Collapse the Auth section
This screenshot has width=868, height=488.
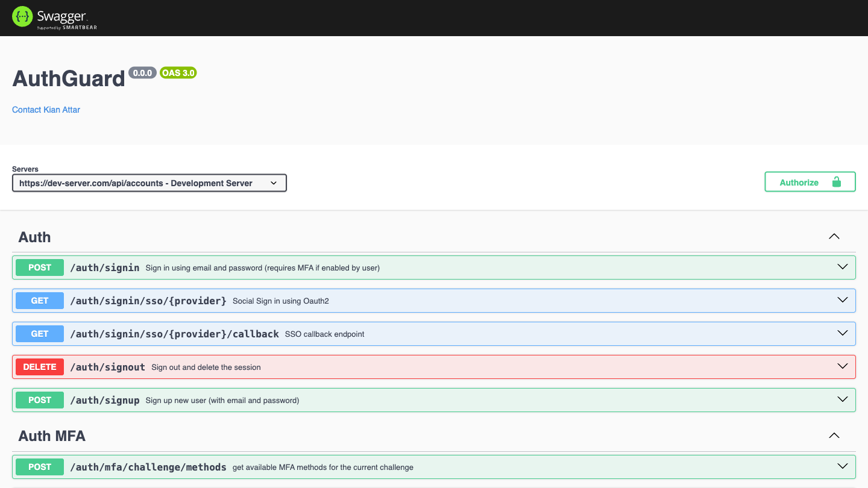(834, 236)
